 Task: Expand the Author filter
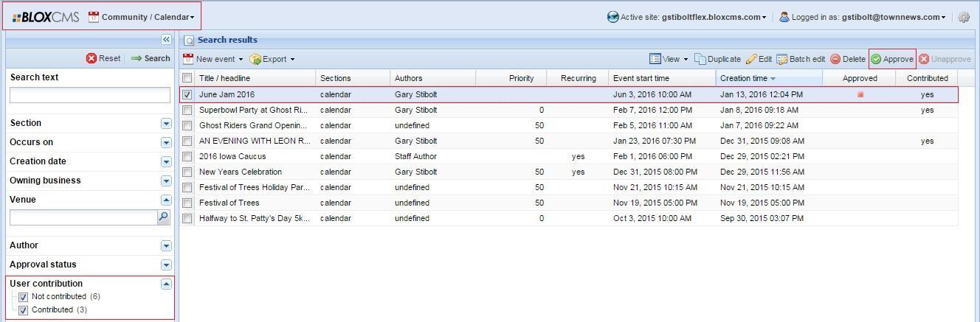point(166,245)
